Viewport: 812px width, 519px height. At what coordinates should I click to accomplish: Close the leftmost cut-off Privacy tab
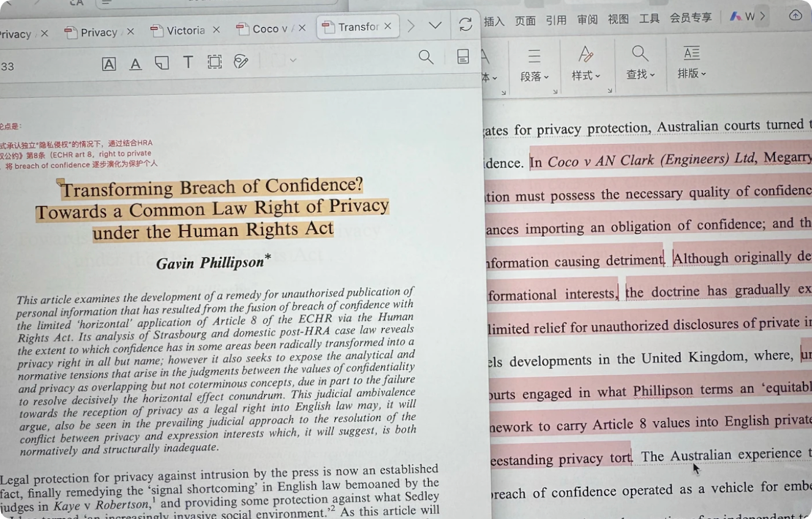coord(45,33)
